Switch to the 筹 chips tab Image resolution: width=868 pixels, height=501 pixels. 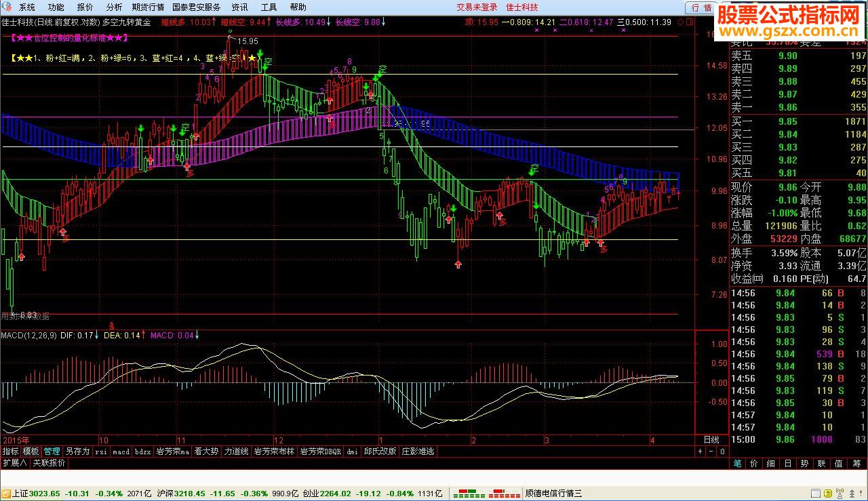(856, 464)
